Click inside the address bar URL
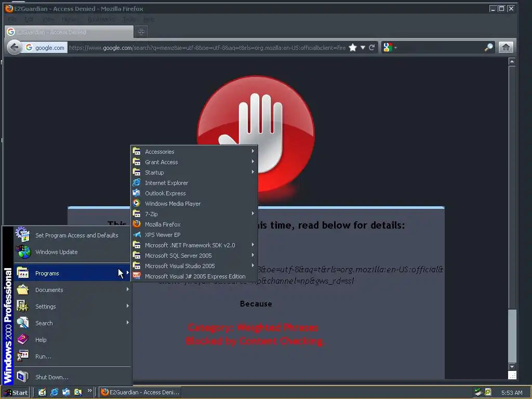Image resolution: width=532 pixels, height=399 pixels. coord(207,47)
